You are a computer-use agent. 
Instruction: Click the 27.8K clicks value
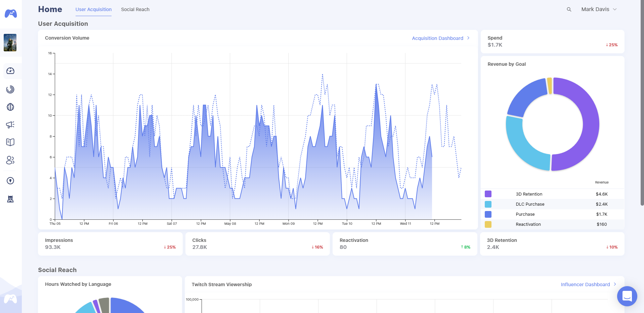point(200,247)
